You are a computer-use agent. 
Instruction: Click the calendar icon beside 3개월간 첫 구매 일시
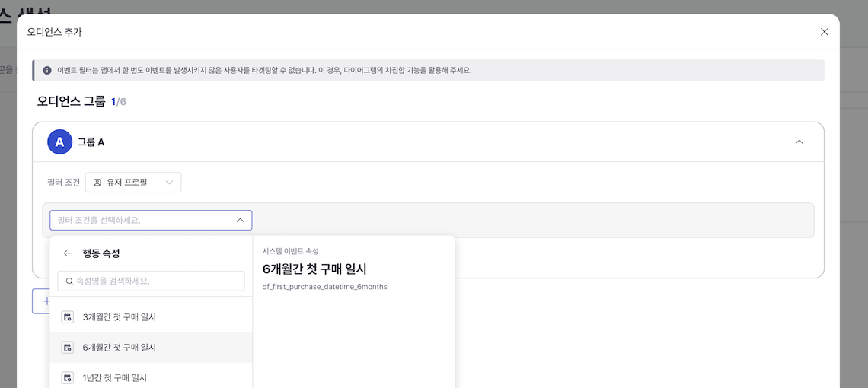tap(68, 317)
